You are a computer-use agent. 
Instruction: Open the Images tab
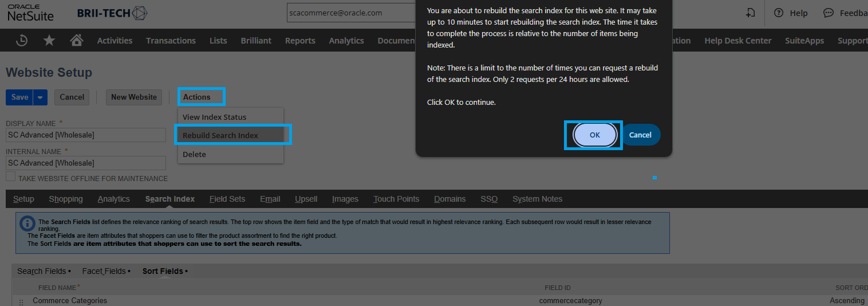click(x=345, y=199)
